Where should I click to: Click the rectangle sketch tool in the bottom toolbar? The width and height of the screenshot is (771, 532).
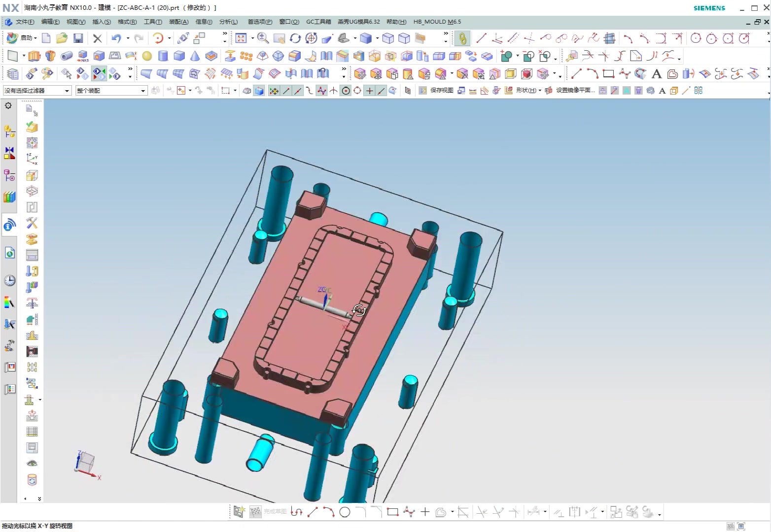[392, 512]
